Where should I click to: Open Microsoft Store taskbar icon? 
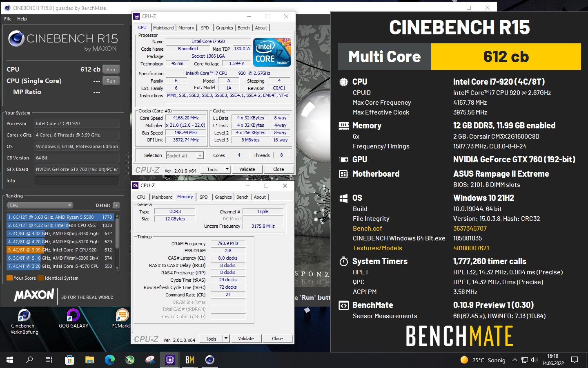[69, 360]
